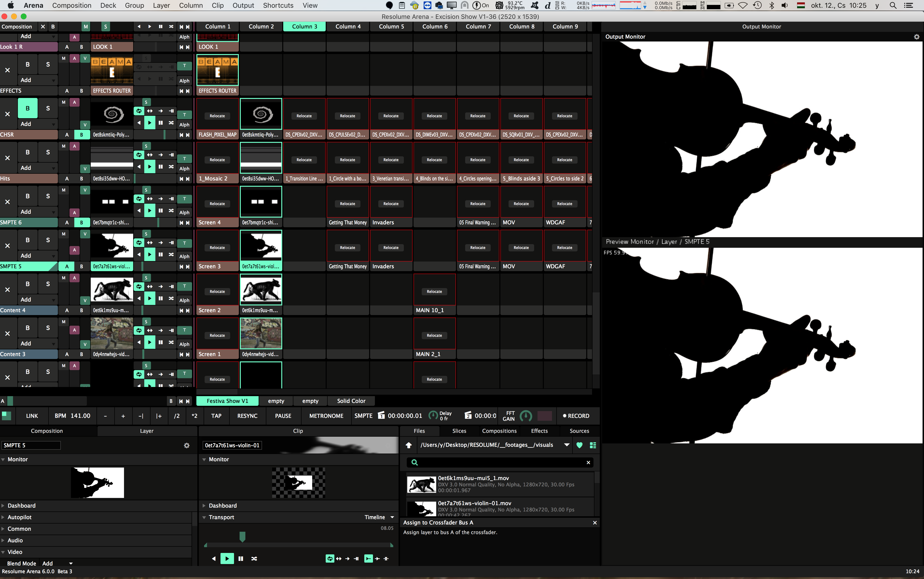Click the clip transport random playback icon
924x579 pixels.
tap(254, 559)
